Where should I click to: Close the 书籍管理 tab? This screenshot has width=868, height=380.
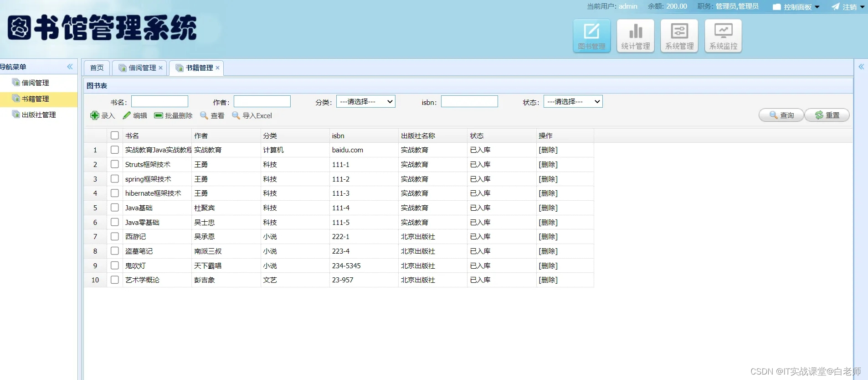pos(218,68)
